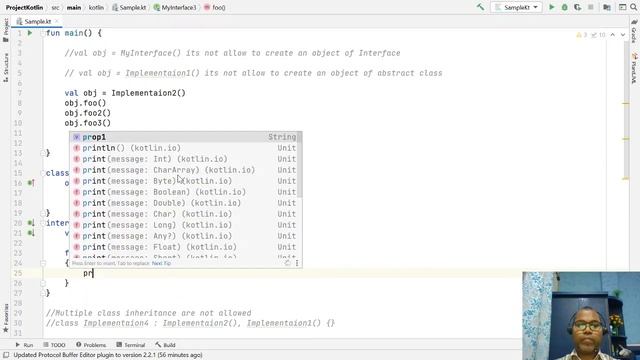
Task: Click the ProjectKotlin breadcrumb
Action: tap(24, 7)
